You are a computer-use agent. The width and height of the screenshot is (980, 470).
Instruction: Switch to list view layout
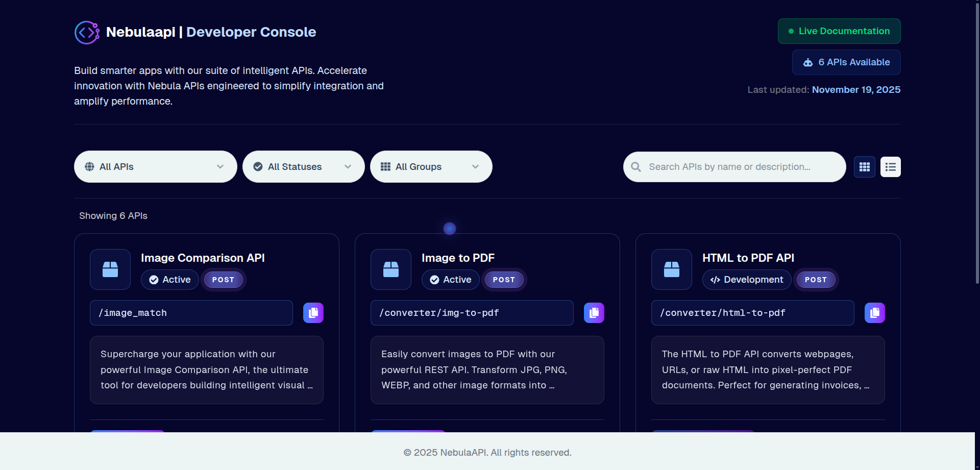click(x=890, y=166)
